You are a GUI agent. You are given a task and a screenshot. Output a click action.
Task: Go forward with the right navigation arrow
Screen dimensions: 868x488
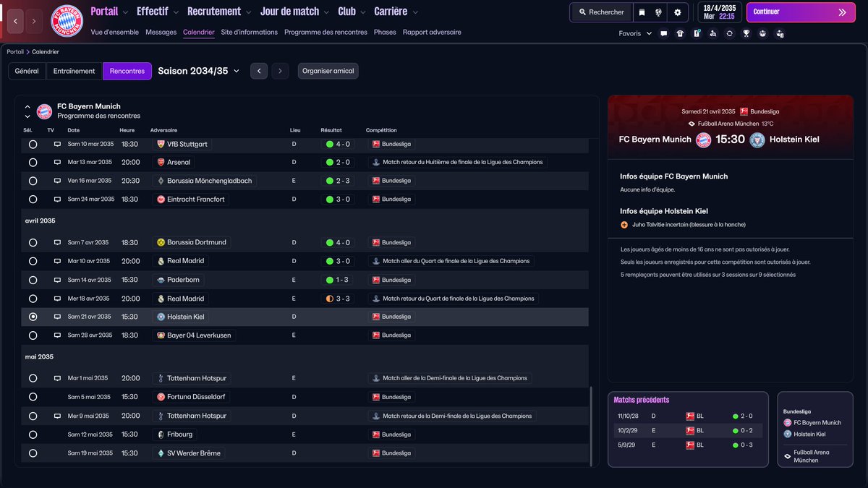tap(34, 21)
